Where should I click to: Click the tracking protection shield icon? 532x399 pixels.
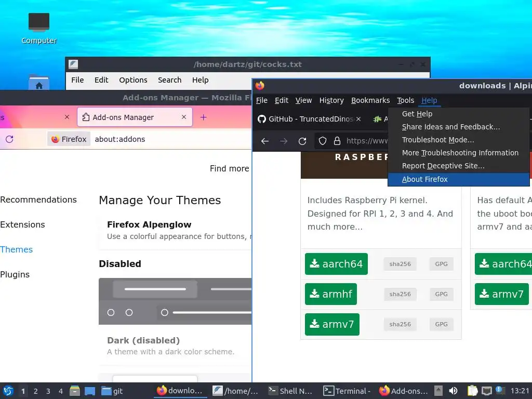pyautogui.click(x=323, y=141)
